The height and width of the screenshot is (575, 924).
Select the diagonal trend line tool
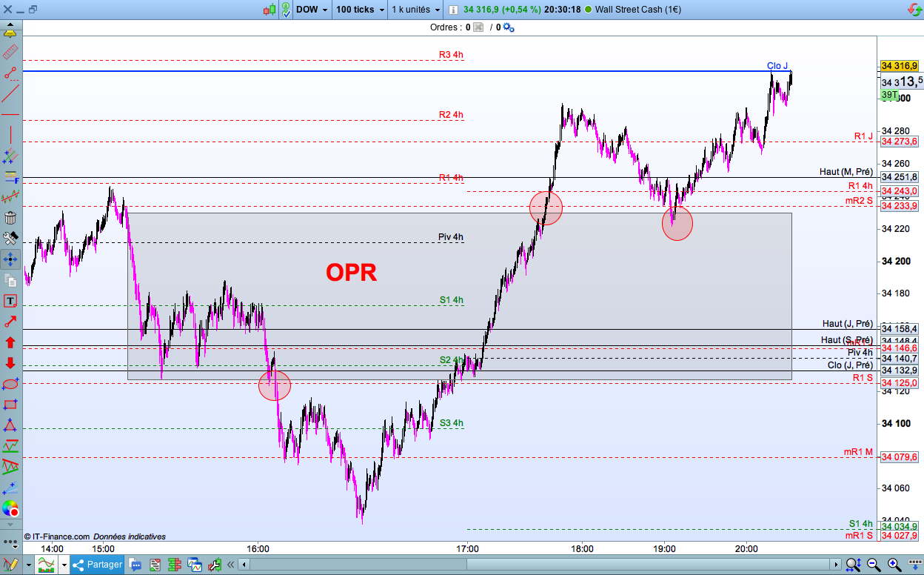10,94
